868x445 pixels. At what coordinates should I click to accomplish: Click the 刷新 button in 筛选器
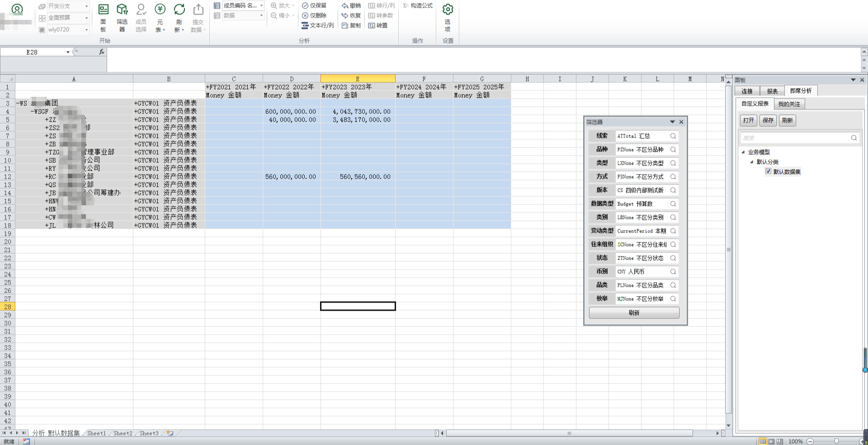[634, 312]
